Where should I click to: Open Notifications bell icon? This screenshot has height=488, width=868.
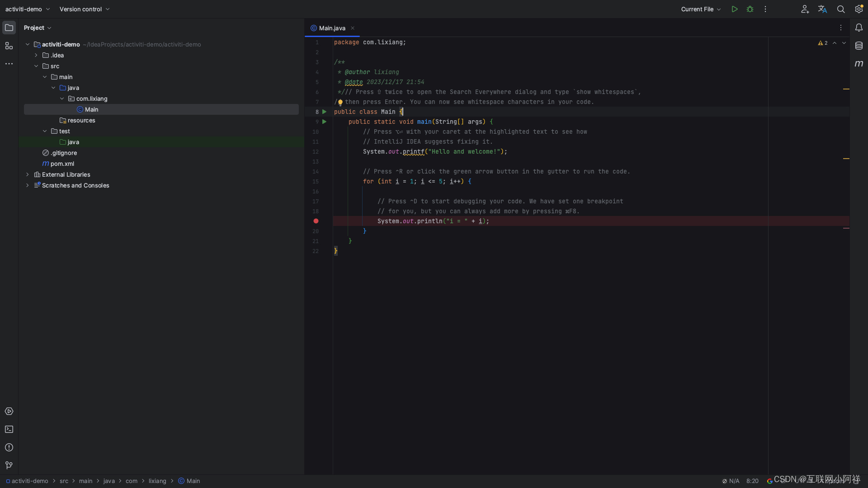(859, 28)
